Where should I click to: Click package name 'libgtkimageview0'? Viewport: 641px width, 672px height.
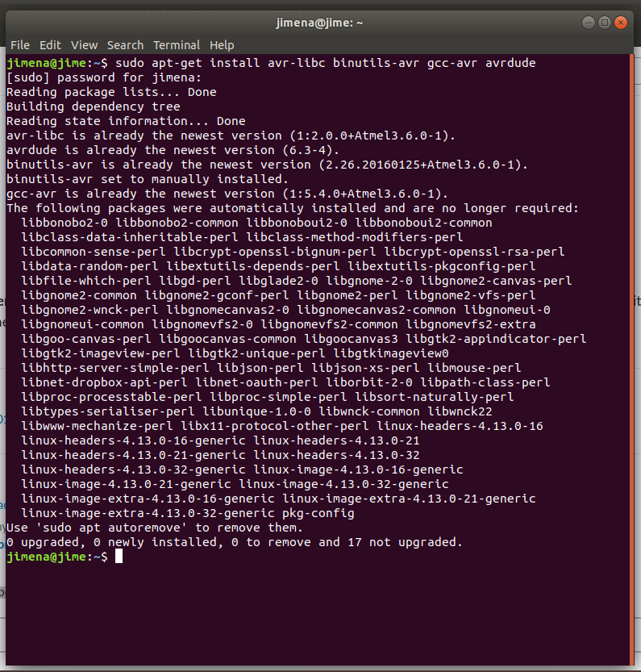(391, 353)
